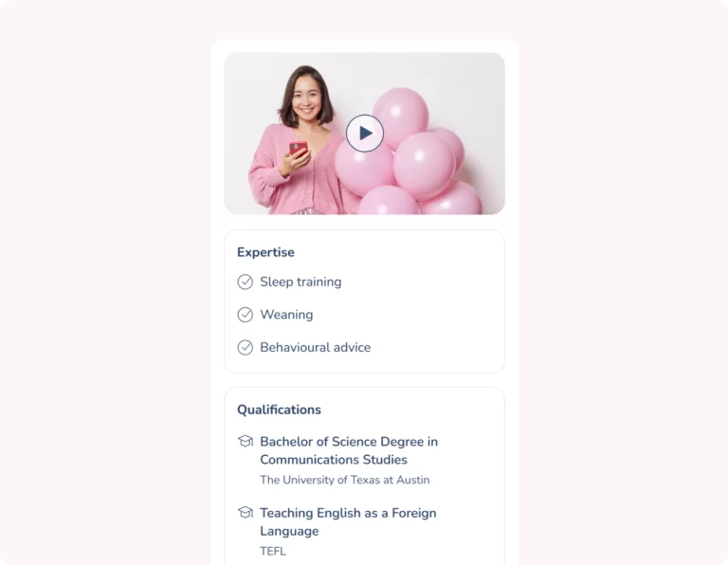This screenshot has height=565, width=728.
Task: Open Teaching English as a Foreign Language
Action: [348, 521]
